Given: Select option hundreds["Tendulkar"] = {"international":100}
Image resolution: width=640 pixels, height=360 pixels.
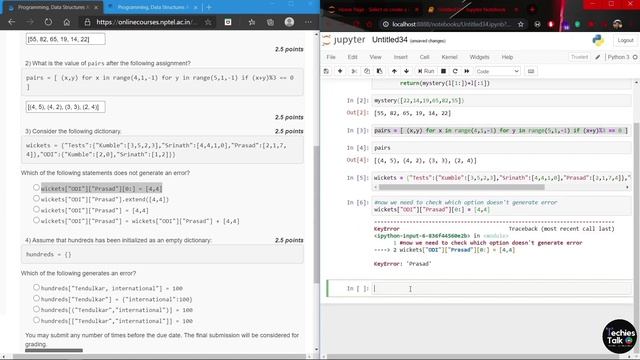Looking at the screenshot, I should point(36,298).
